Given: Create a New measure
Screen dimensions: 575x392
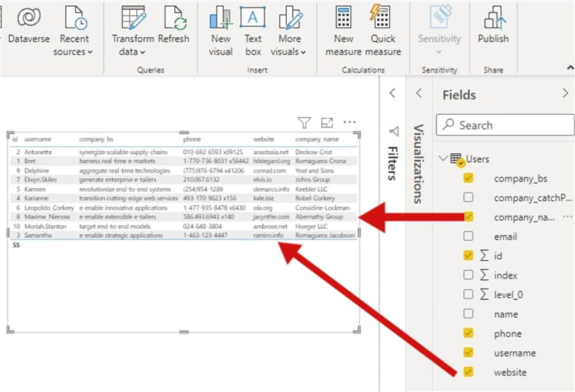Looking at the screenshot, I should (x=344, y=31).
